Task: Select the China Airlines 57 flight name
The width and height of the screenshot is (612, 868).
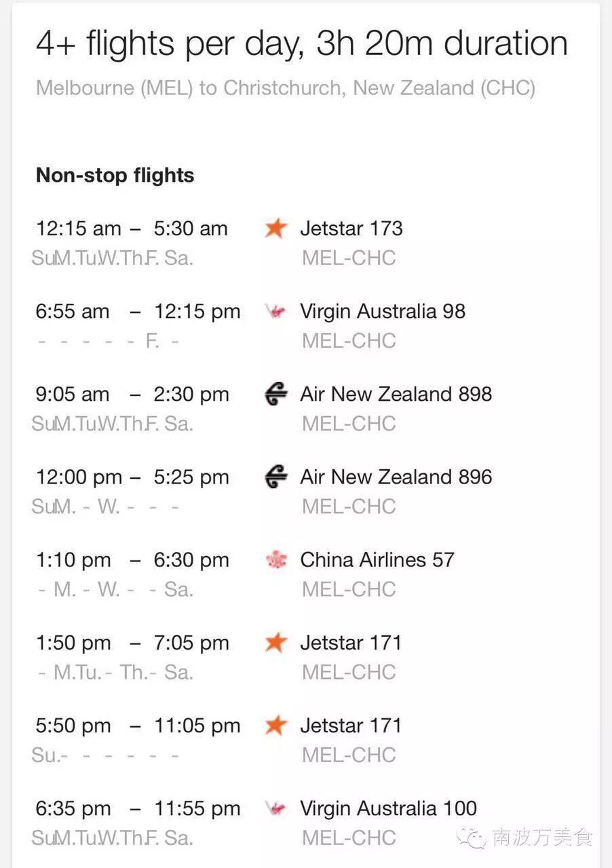Action: tap(377, 560)
